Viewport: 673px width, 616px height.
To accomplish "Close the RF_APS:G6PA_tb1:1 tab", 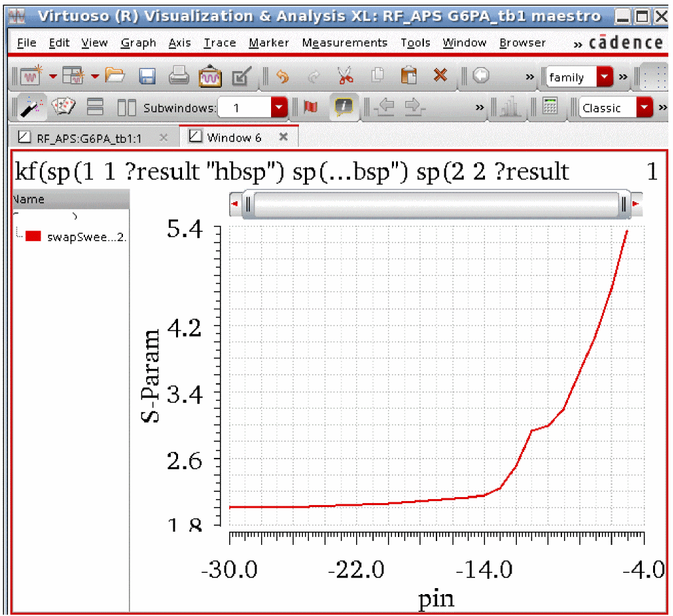I will tap(163, 138).
